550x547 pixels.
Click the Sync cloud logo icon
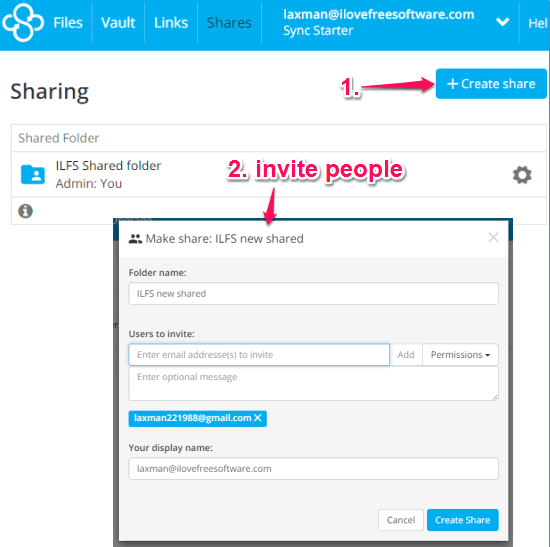tap(23, 22)
